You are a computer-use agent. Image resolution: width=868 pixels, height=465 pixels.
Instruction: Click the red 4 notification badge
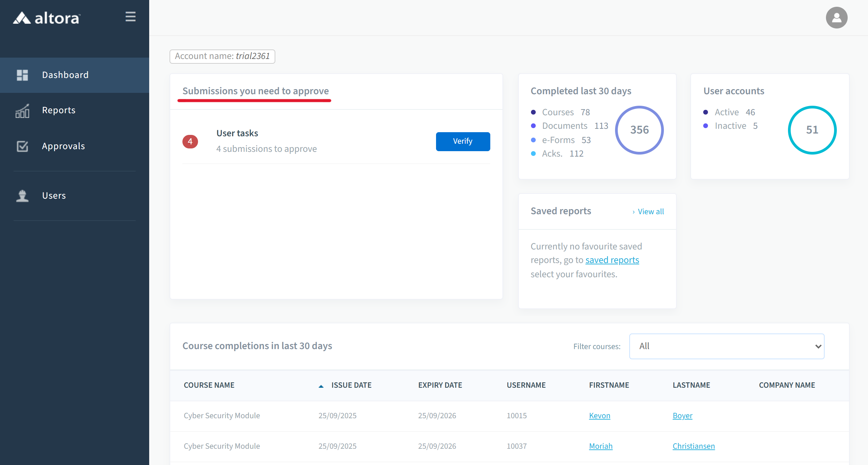point(190,142)
